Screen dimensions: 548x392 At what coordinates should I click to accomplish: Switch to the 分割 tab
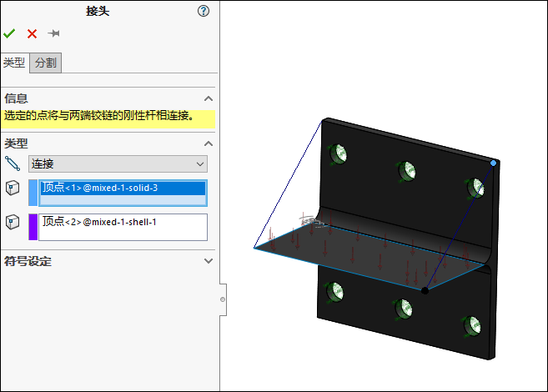tap(45, 63)
